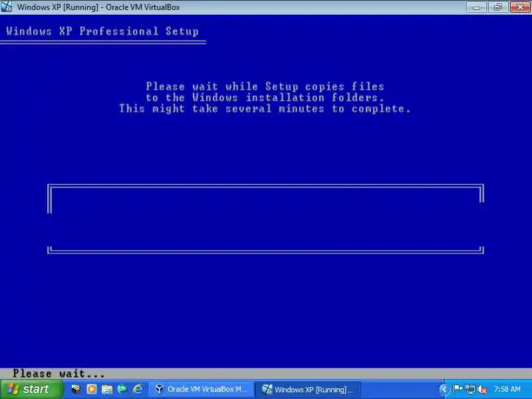The height and width of the screenshot is (399, 532).
Task: Click the setup file copy progress box
Action: click(x=265, y=219)
